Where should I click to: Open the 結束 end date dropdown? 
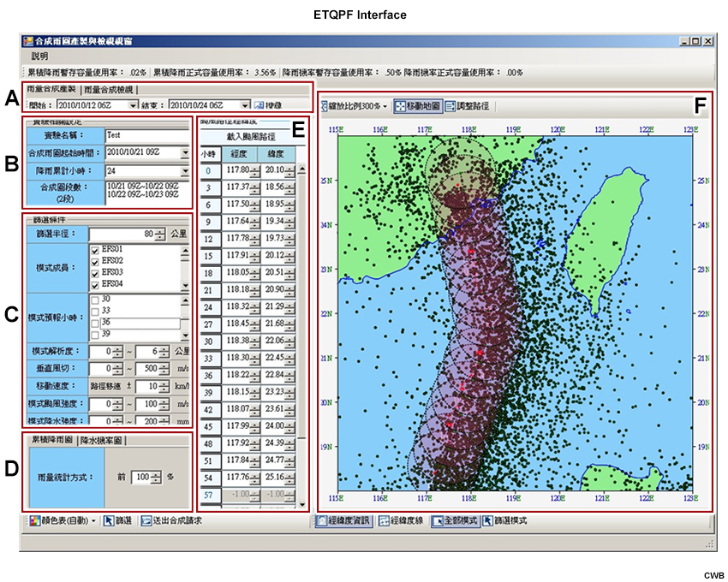pos(246,105)
